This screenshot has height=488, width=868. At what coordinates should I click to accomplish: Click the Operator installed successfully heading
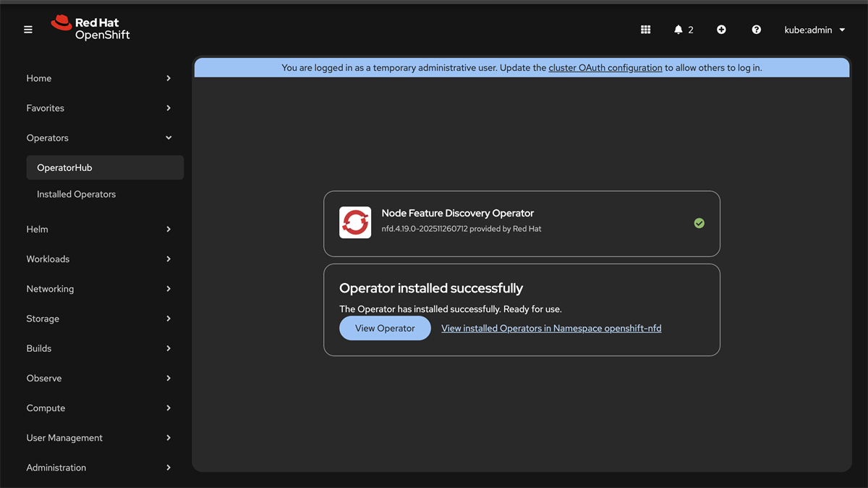point(431,288)
